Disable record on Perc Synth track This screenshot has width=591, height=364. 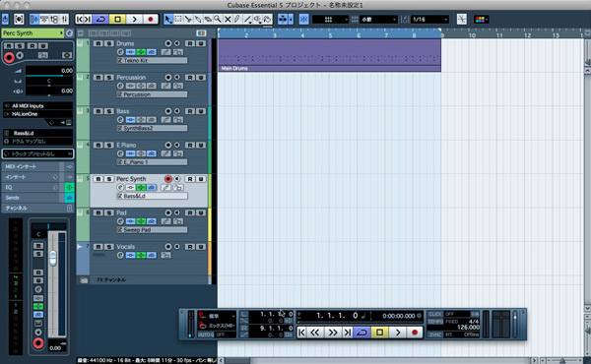coord(168,179)
